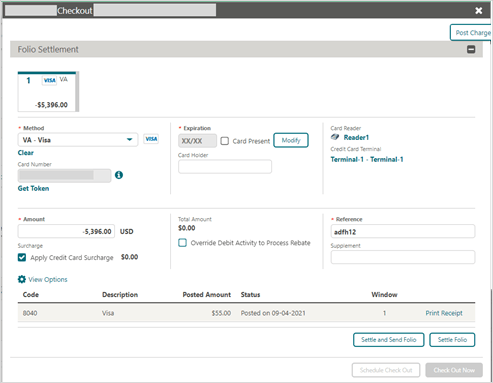The height and width of the screenshot is (383, 493).
Task: Click the Get Token link
Action: coord(33,188)
